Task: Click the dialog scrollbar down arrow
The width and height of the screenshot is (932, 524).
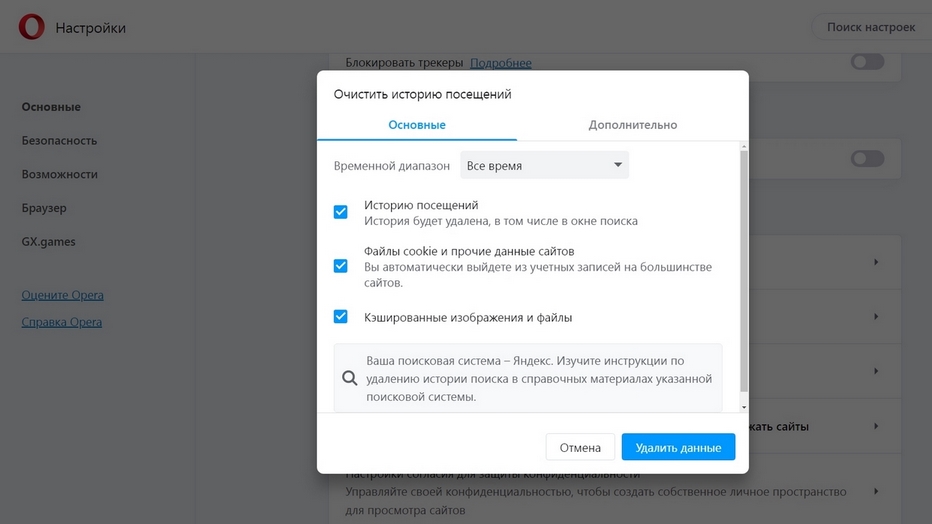Action: 742,406
